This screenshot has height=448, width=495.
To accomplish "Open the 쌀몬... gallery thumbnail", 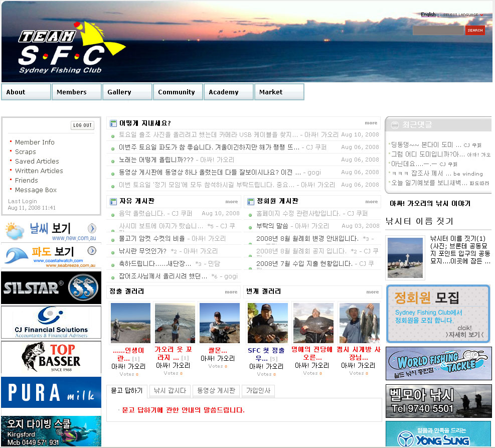I will pos(220,323).
